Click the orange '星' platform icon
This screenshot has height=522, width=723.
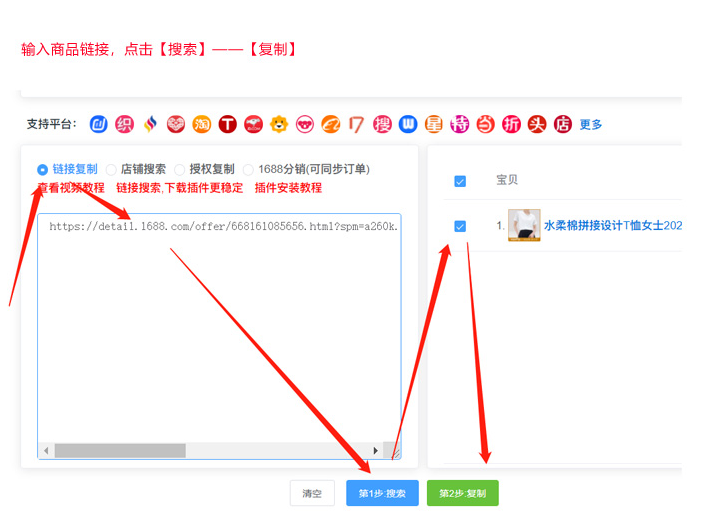433,124
